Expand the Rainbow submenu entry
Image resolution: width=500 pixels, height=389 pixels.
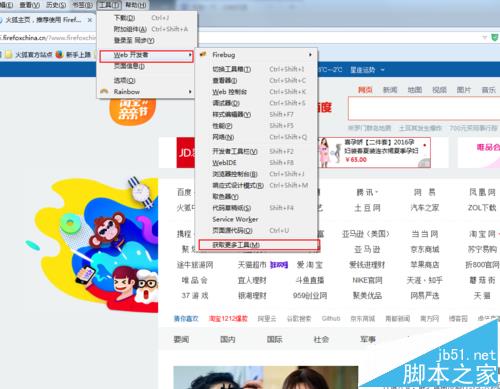tap(147, 91)
